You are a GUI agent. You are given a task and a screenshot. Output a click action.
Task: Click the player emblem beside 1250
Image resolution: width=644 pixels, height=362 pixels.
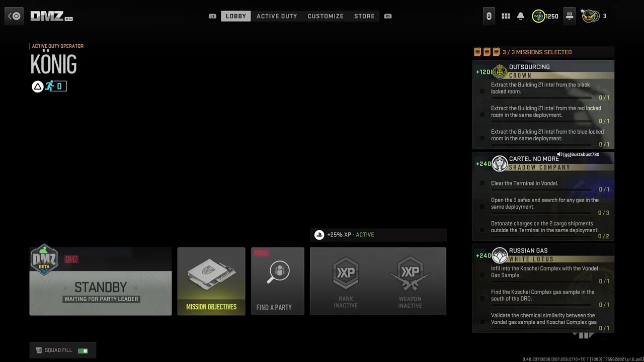(538, 16)
